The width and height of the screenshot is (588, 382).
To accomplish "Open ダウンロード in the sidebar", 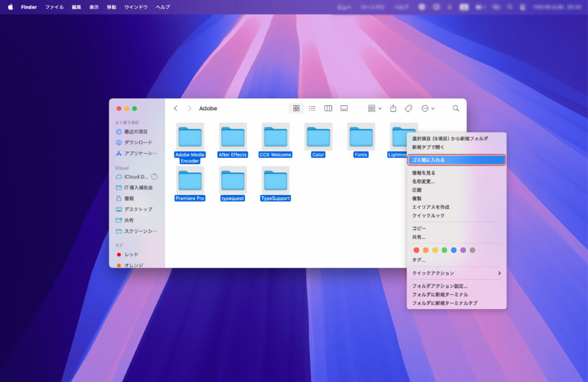I will 138,142.
